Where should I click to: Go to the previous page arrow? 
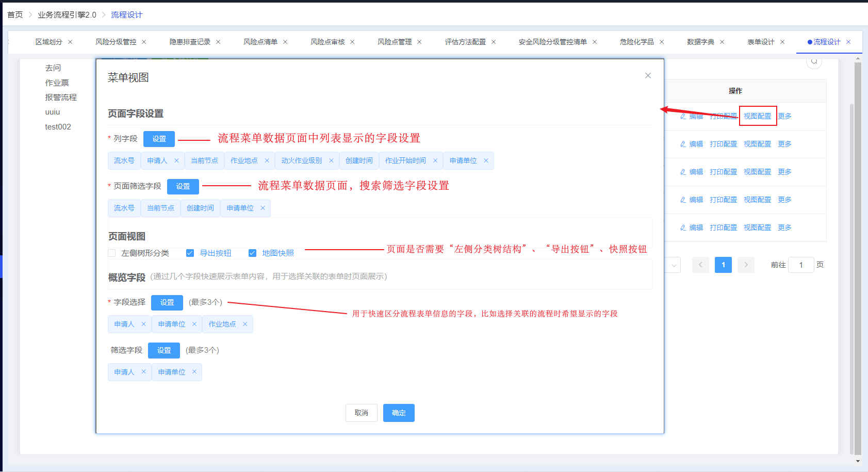coord(700,265)
